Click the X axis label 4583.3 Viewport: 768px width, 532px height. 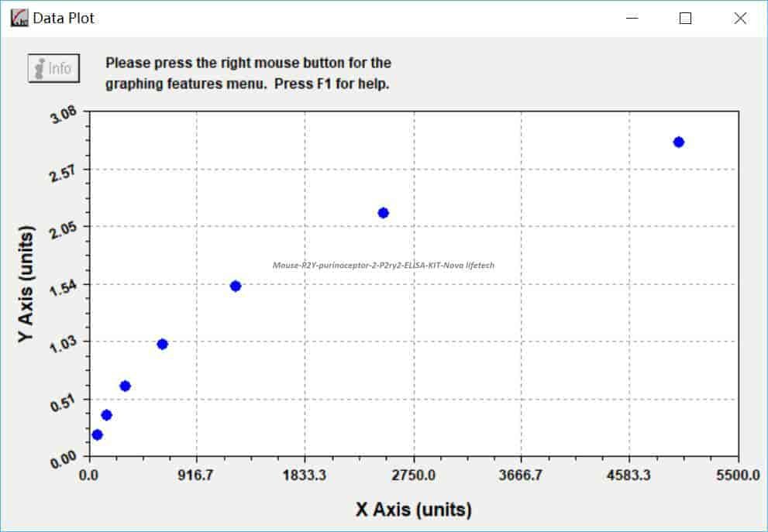coord(629,475)
